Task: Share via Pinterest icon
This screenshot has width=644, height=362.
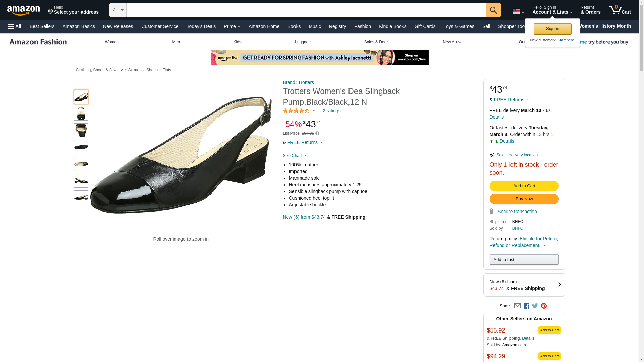Action: [544, 306]
